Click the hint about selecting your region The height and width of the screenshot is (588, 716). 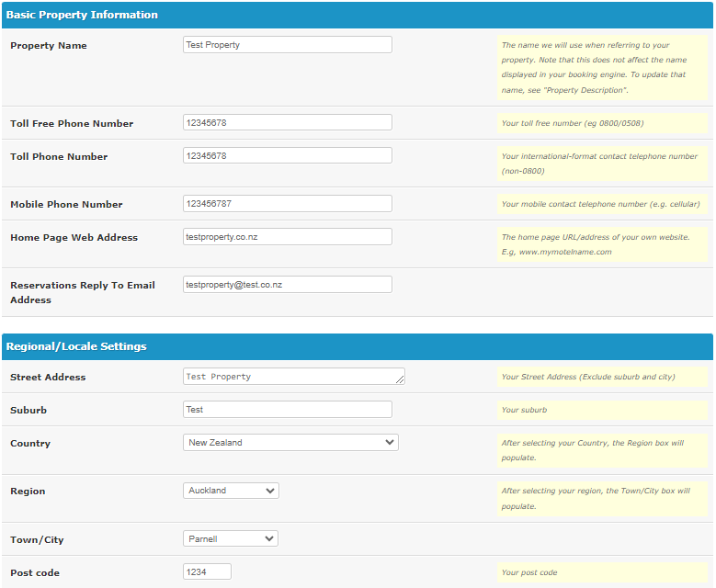pos(602,499)
